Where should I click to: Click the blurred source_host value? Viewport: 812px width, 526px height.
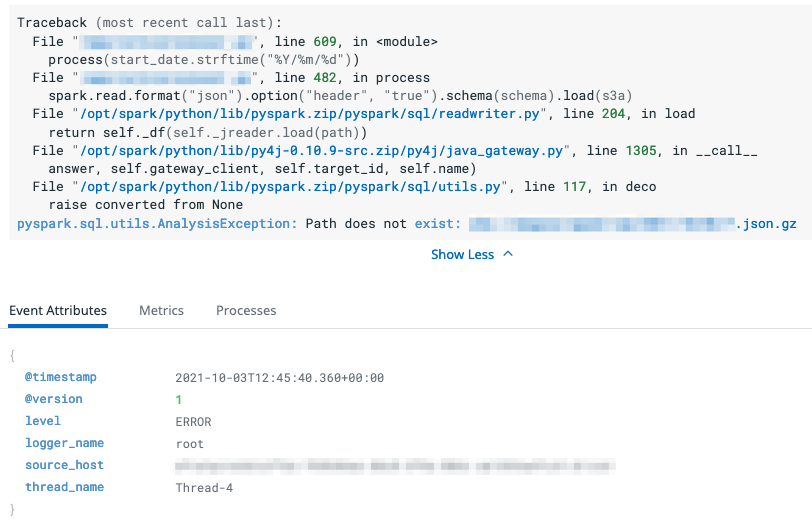coord(395,466)
